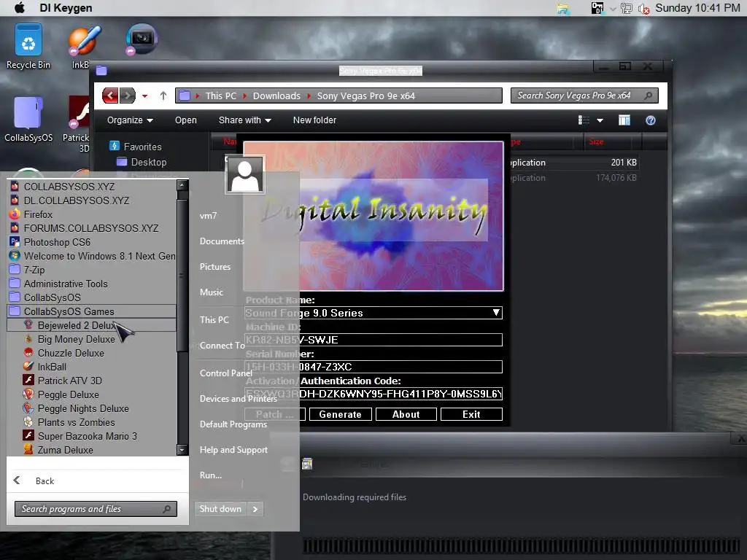Screen dimensions: 747x560
Task: Go back in the Explorer window
Action: [x=110, y=96]
